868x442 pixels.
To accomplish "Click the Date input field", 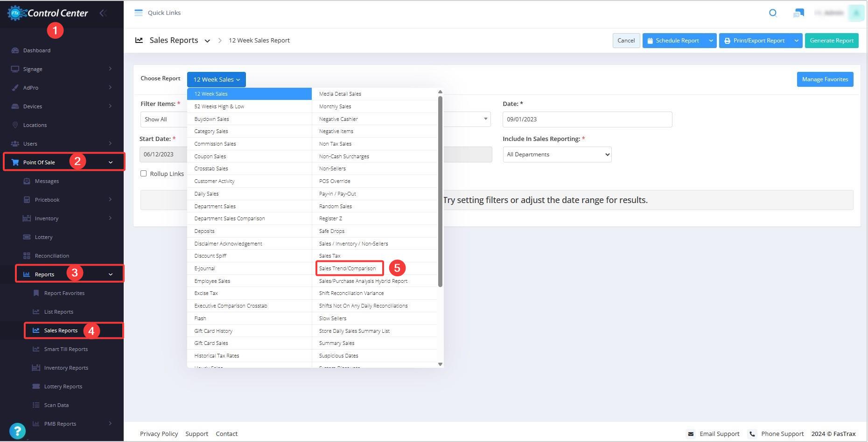I will [587, 119].
